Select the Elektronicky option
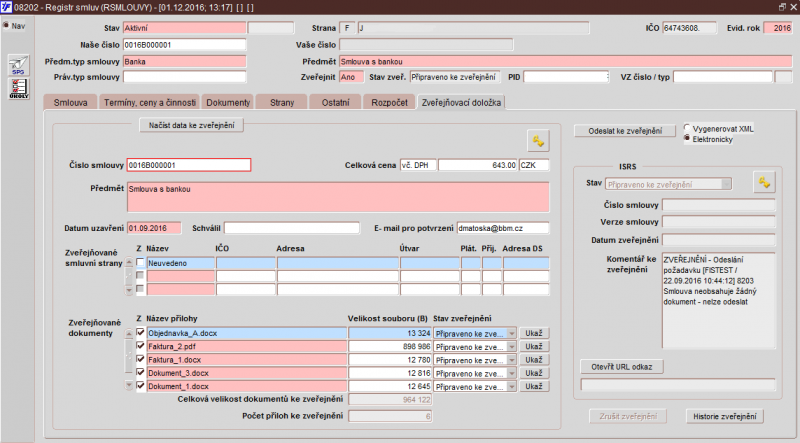800x443 pixels. (x=687, y=138)
